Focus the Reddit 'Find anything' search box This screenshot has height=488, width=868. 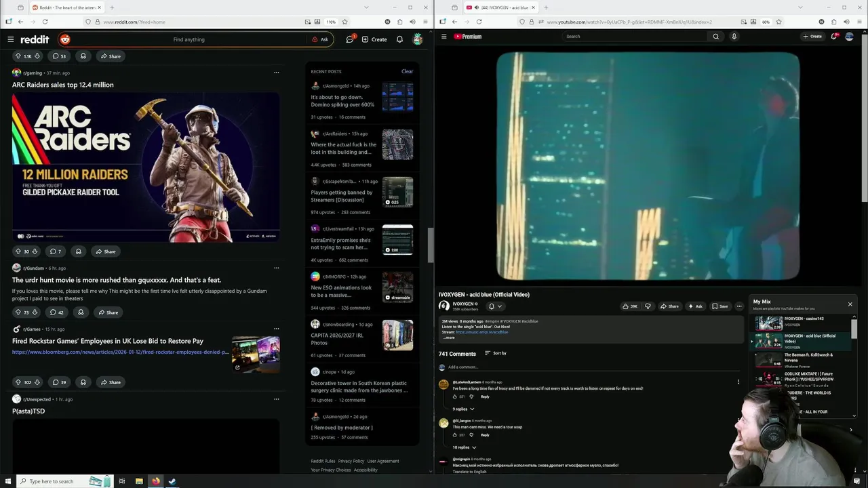click(x=189, y=39)
